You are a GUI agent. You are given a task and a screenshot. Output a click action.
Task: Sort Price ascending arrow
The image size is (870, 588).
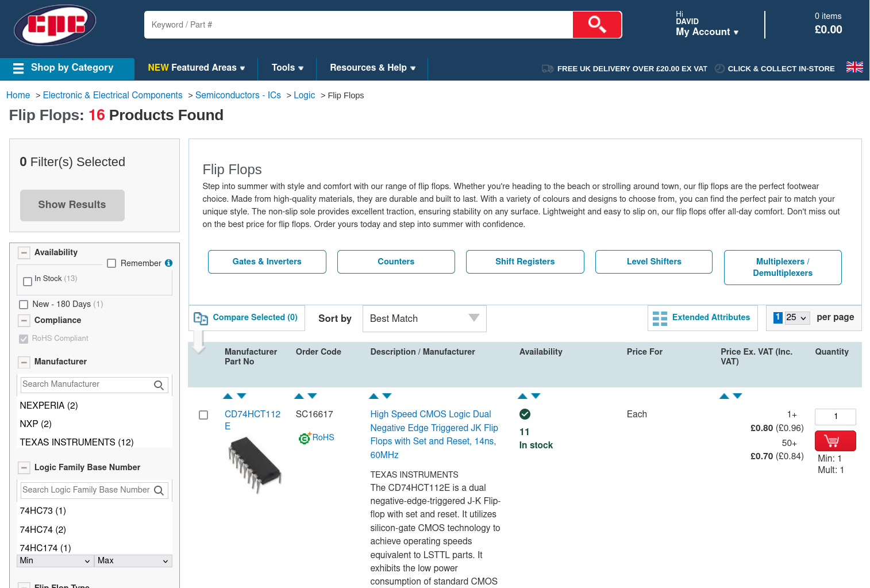pos(724,396)
